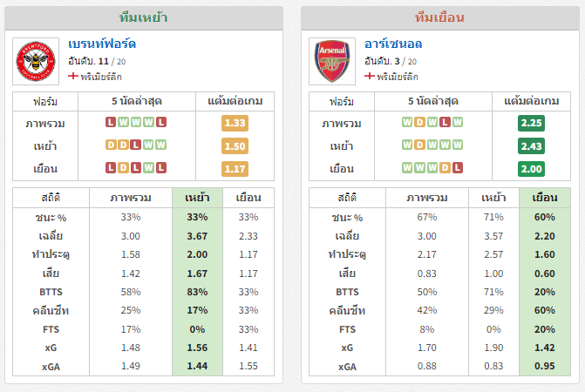
Task: Click Brentford's 1.33 points-per-game badge
Action: (235, 123)
